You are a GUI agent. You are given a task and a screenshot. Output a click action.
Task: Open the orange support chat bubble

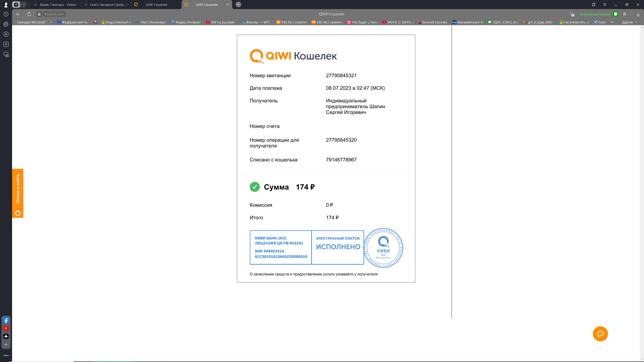tap(600, 334)
